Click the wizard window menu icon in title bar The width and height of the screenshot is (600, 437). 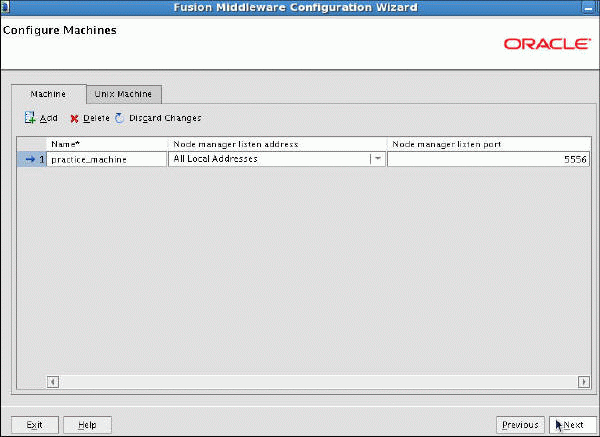5,7
